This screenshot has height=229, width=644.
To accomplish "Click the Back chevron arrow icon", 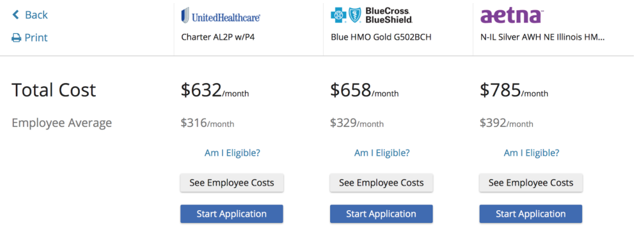I will click(x=16, y=15).
